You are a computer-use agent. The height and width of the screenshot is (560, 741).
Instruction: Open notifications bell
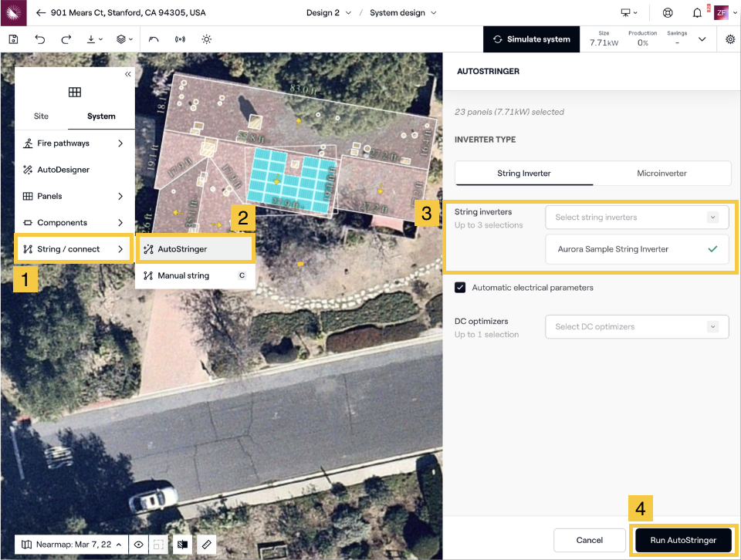[x=698, y=13]
